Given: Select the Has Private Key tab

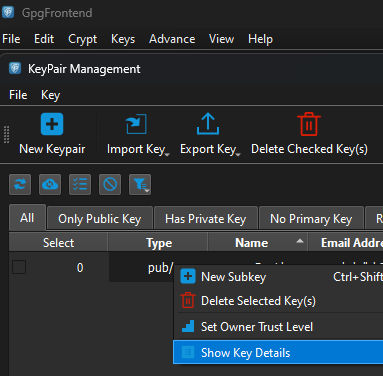Looking at the screenshot, I should [x=206, y=219].
